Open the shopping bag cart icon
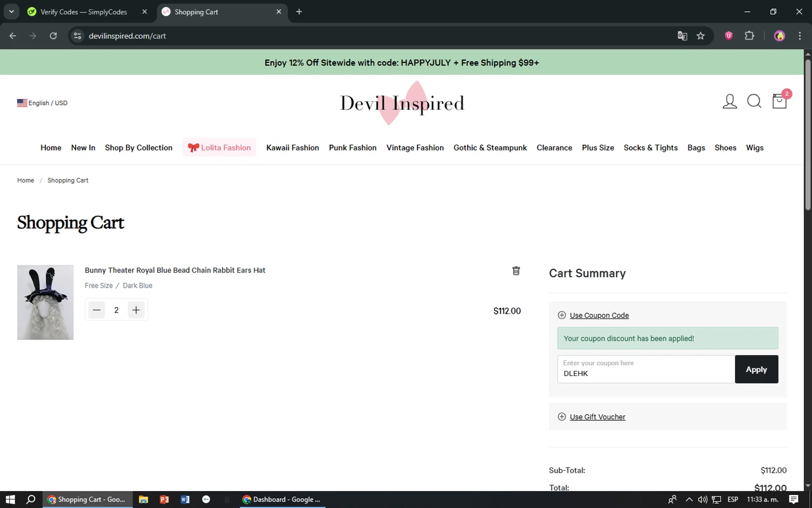 pyautogui.click(x=780, y=101)
